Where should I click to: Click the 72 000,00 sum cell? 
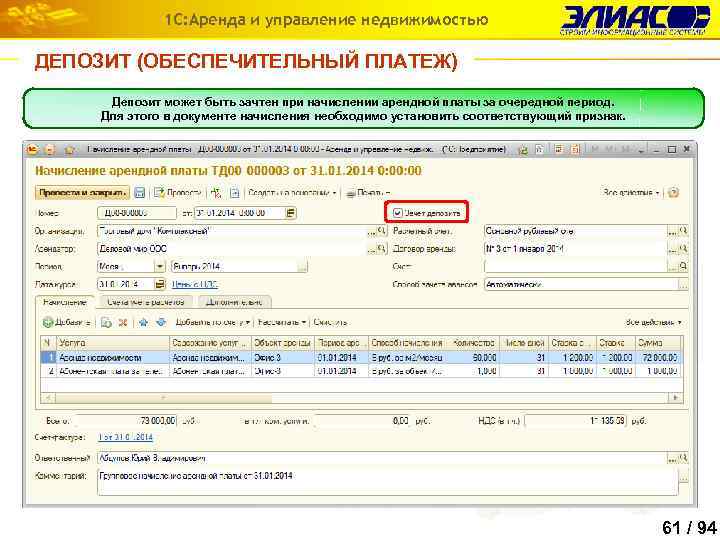658,357
